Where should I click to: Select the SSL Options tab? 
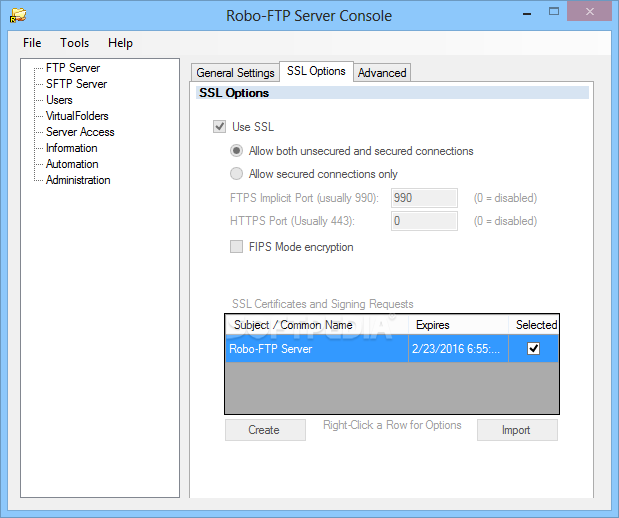[316, 71]
